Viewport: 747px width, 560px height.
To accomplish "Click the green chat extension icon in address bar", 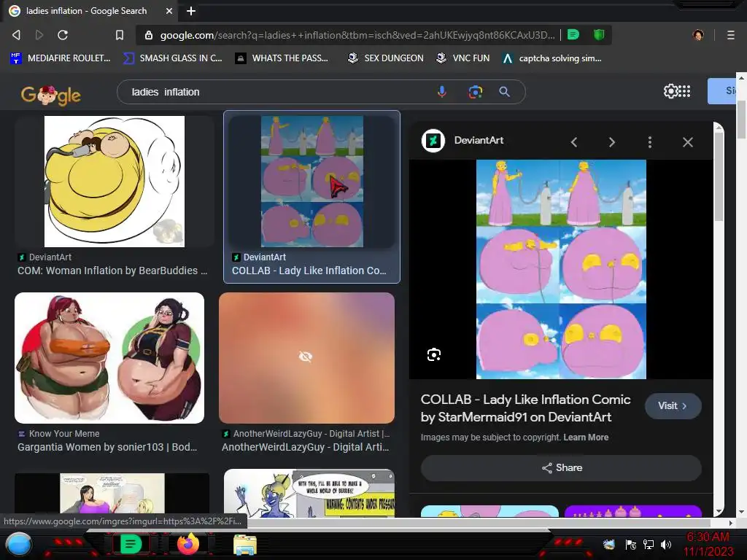I will click(573, 35).
